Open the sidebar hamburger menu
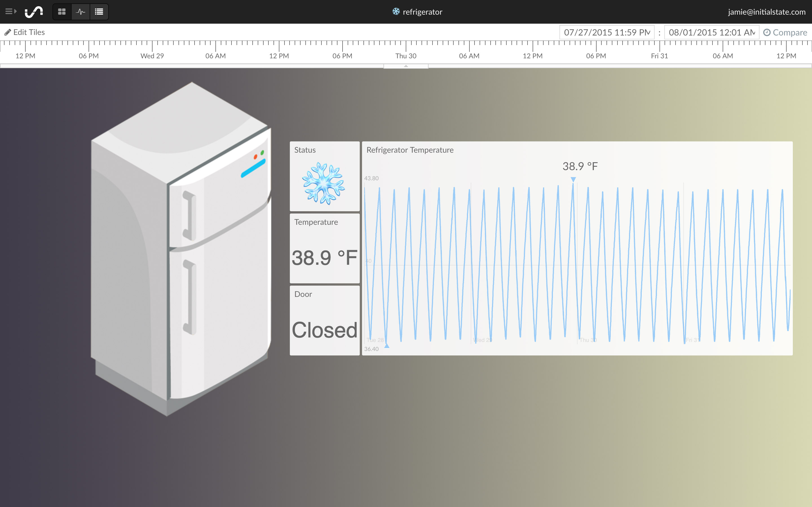812x507 pixels. 10,12
